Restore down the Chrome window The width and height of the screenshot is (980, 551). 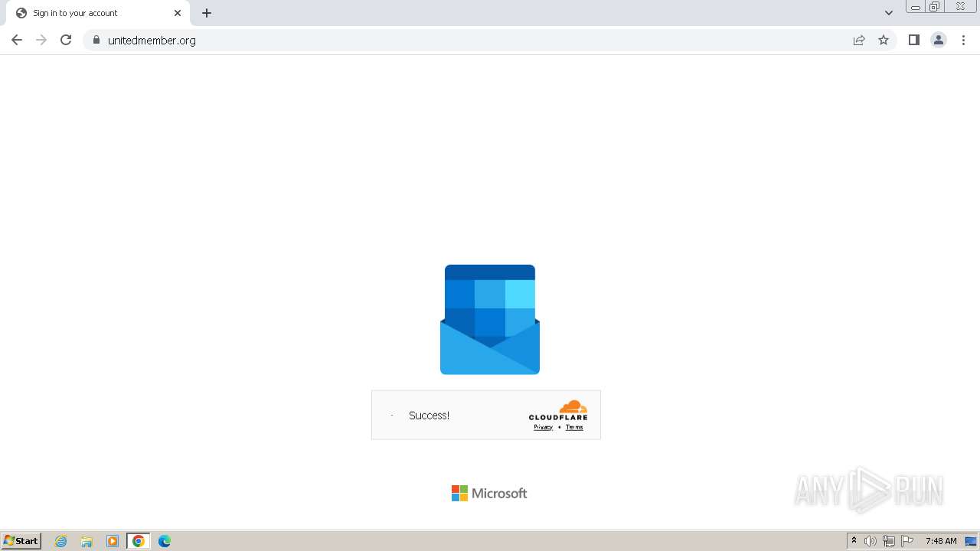coord(934,7)
